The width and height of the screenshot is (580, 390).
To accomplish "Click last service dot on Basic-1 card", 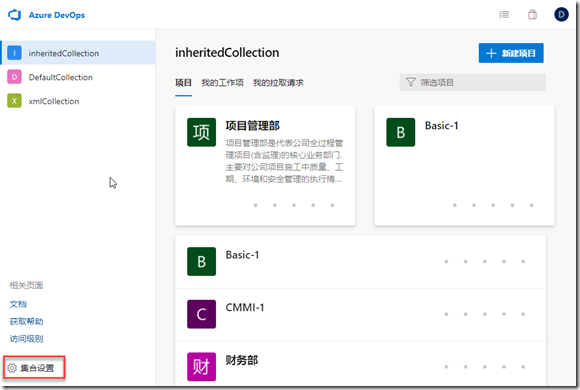I will pos(532,205).
